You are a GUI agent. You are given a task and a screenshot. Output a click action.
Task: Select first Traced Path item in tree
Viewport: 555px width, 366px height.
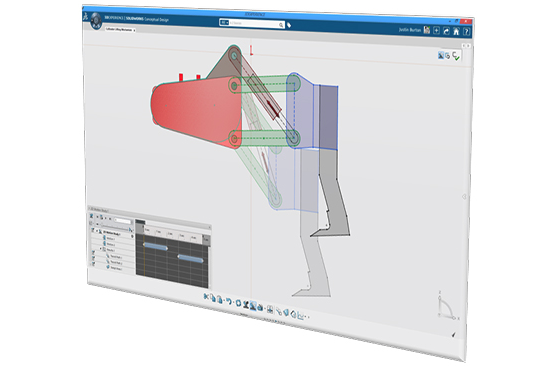click(116, 257)
